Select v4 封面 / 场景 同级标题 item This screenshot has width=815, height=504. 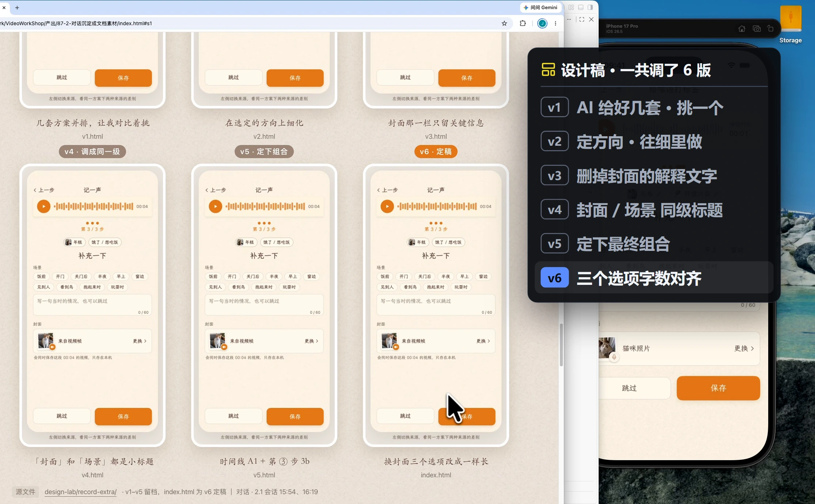tap(654, 210)
